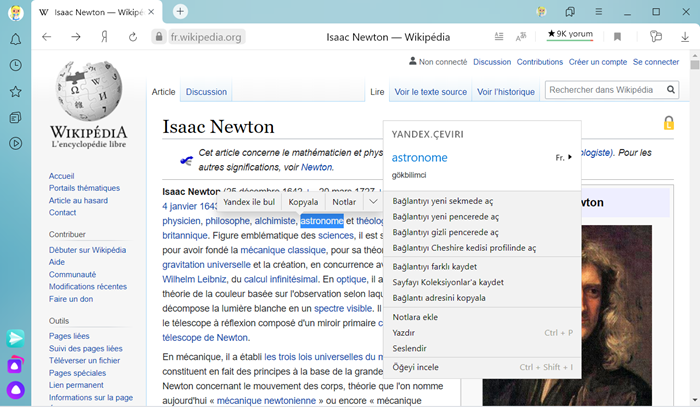Close the Isaac Newton tab
The height and width of the screenshot is (407, 700).
(x=151, y=12)
